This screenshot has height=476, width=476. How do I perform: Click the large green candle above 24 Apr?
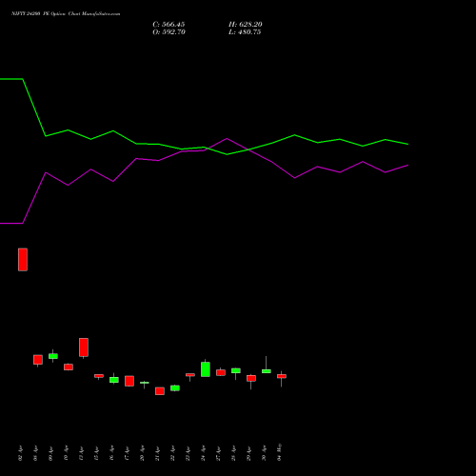[x=206, y=369]
